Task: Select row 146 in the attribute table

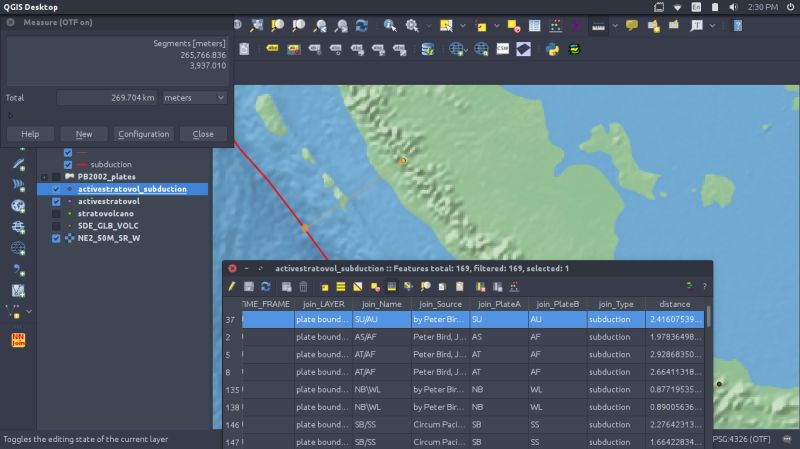Action: (233, 425)
